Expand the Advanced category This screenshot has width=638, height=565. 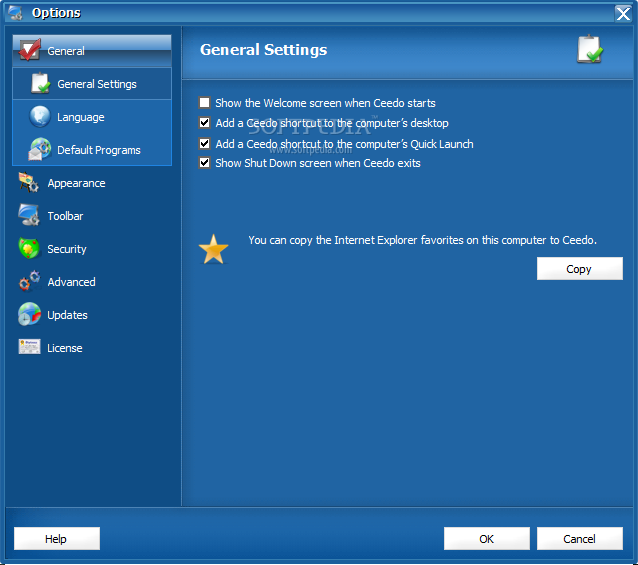point(92,282)
